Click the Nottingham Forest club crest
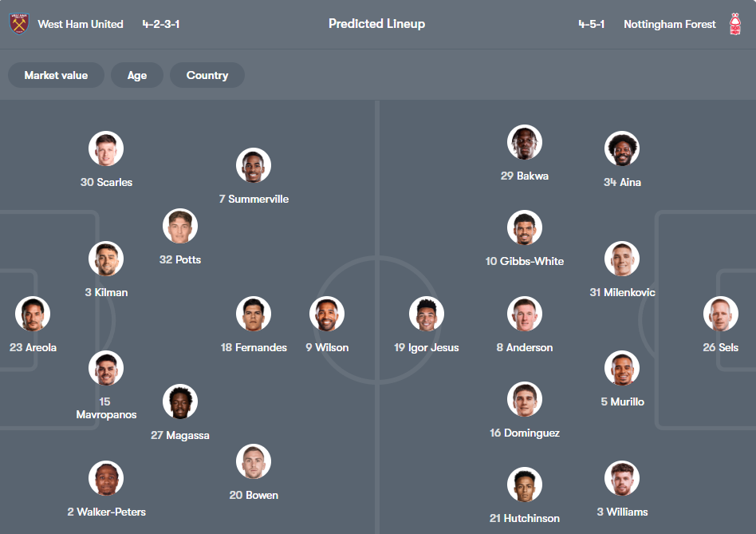 [735, 23]
